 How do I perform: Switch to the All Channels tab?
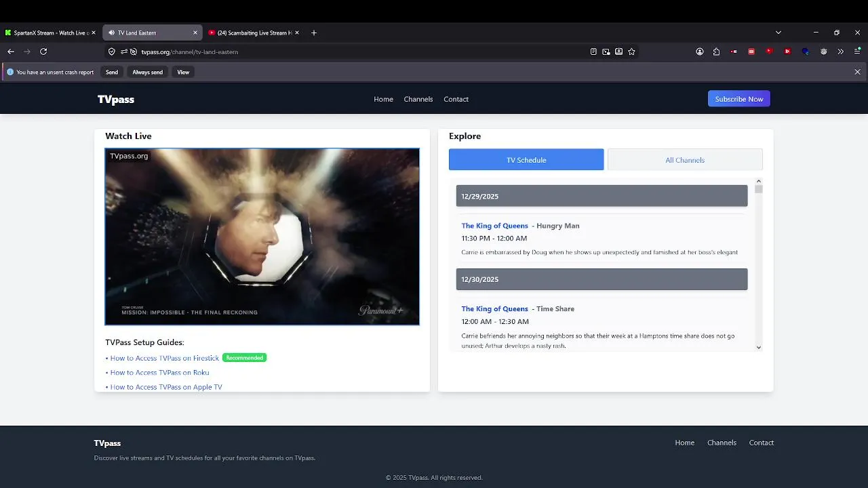[685, 160]
